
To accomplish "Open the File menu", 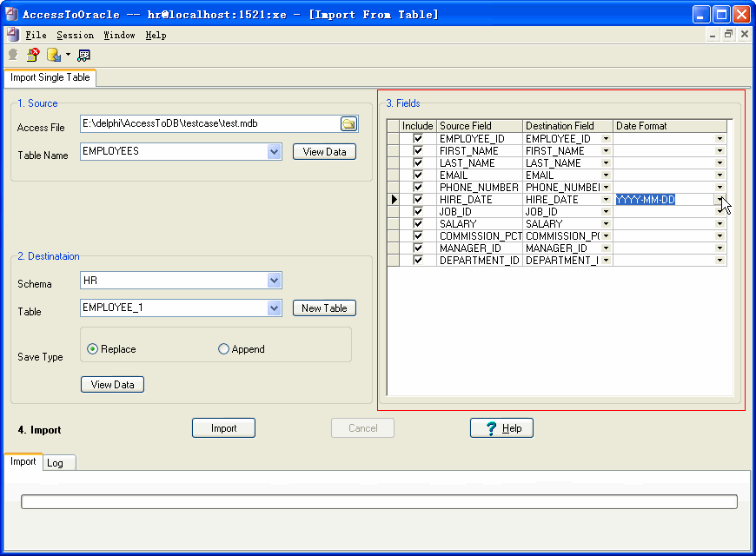I will (x=36, y=36).
